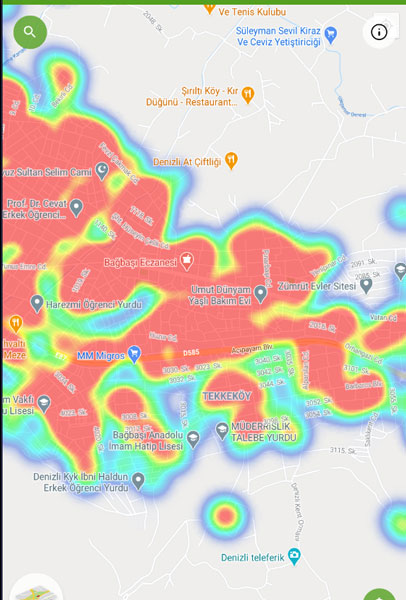Select the Denizli Kyk İbni Haldun pin

click(138, 481)
